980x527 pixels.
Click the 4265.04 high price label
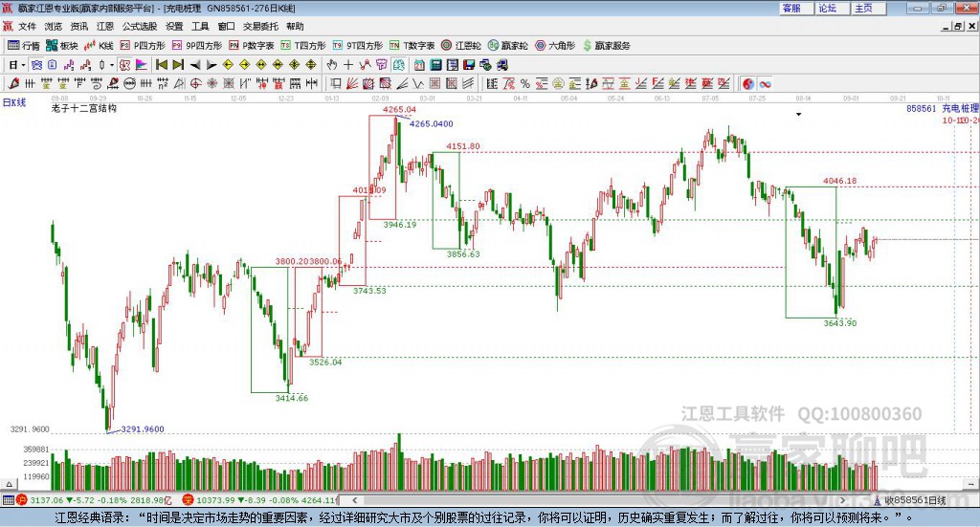399,109
